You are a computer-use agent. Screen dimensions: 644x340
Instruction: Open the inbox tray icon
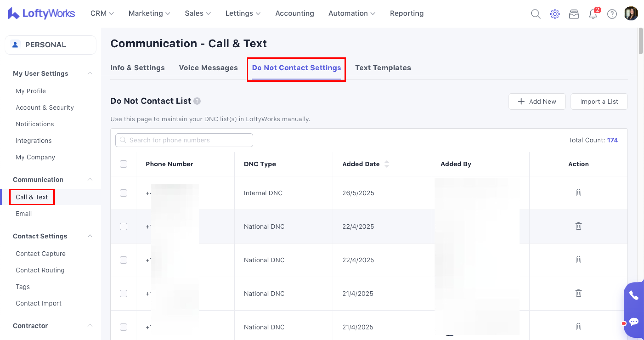574,14
